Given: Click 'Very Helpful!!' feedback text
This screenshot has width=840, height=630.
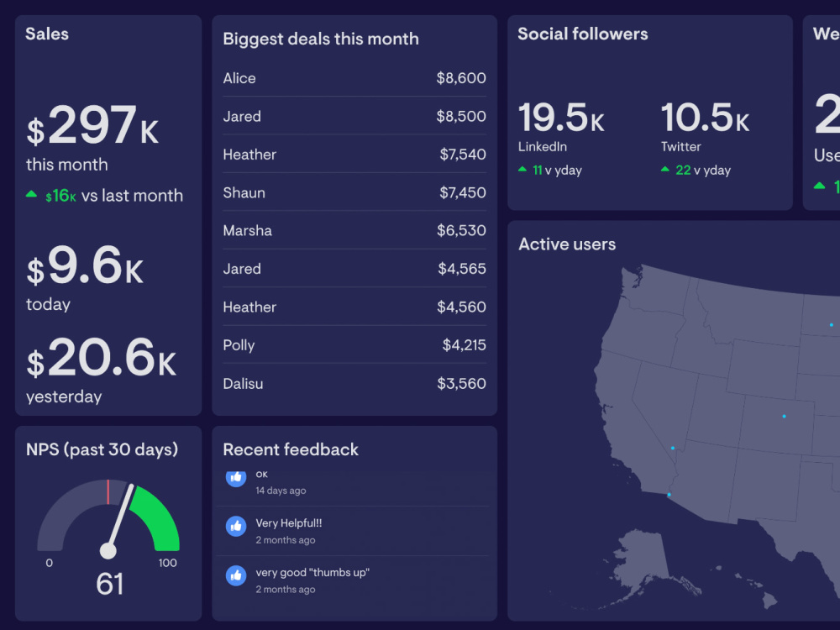Looking at the screenshot, I should coord(289,522).
